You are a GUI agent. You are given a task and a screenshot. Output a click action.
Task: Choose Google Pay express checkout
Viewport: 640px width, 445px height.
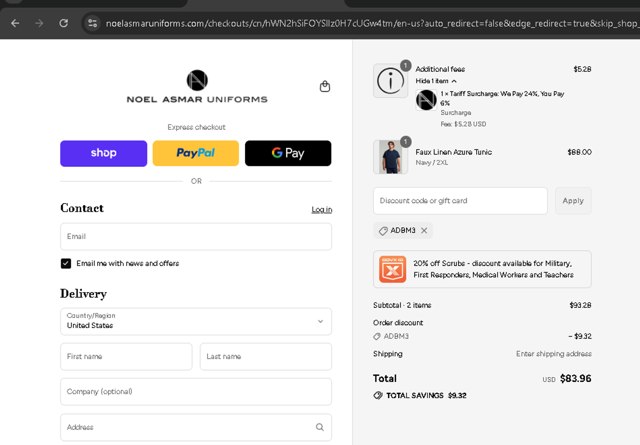[x=288, y=153]
